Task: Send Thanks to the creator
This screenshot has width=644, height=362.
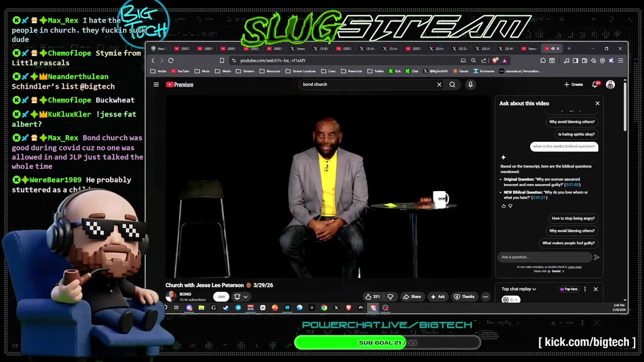Action: [x=464, y=297]
